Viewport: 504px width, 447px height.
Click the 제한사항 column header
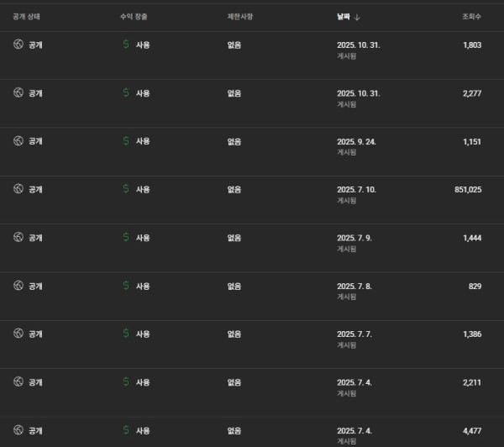pyautogui.click(x=239, y=17)
